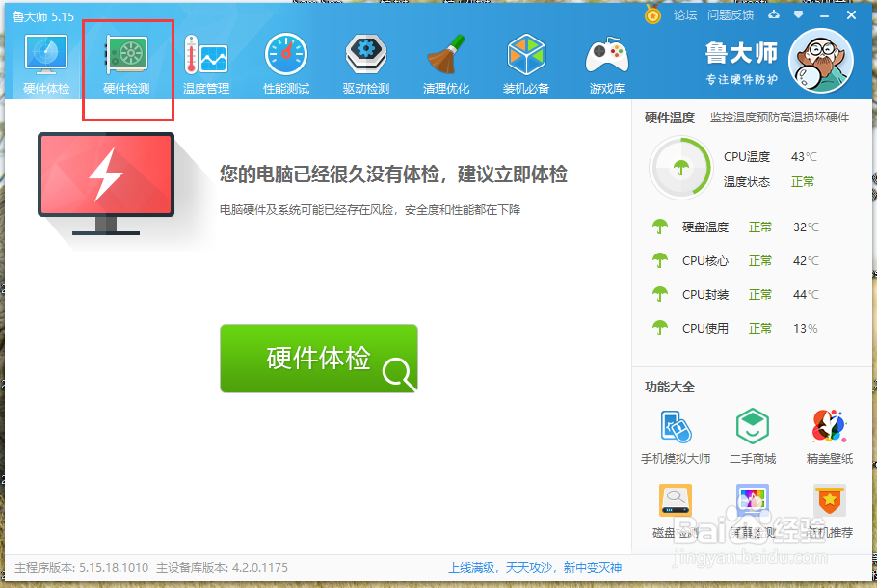
Task: Launch the 磁盘检测 disk check tool
Action: (x=676, y=511)
